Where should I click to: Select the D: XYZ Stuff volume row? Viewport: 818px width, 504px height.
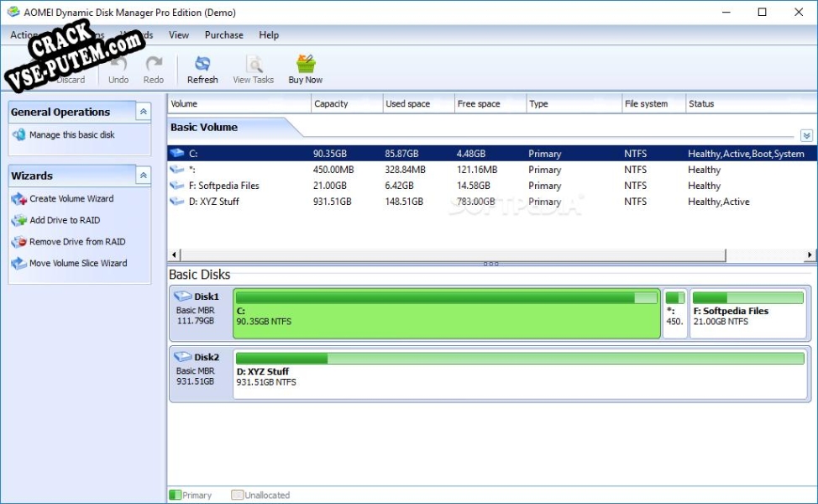click(x=492, y=201)
